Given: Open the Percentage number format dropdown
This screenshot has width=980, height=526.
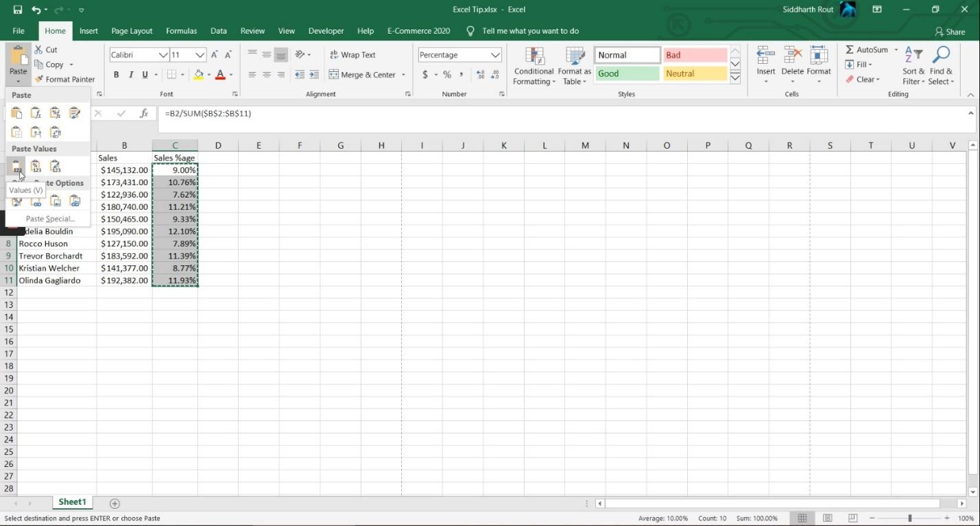Looking at the screenshot, I should pyautogui.click(x=495, y=55).
